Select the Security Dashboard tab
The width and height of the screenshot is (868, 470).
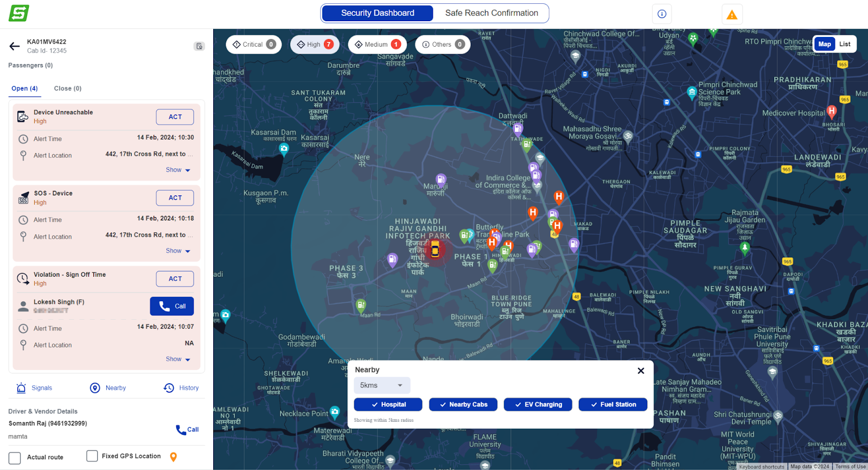tap(378, 13)
